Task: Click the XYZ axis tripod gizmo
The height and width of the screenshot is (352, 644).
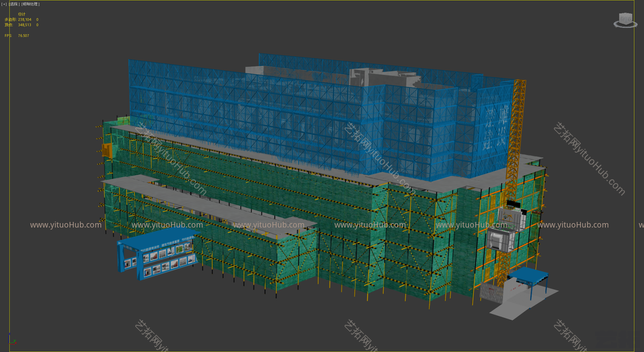Action: [12, 340]
